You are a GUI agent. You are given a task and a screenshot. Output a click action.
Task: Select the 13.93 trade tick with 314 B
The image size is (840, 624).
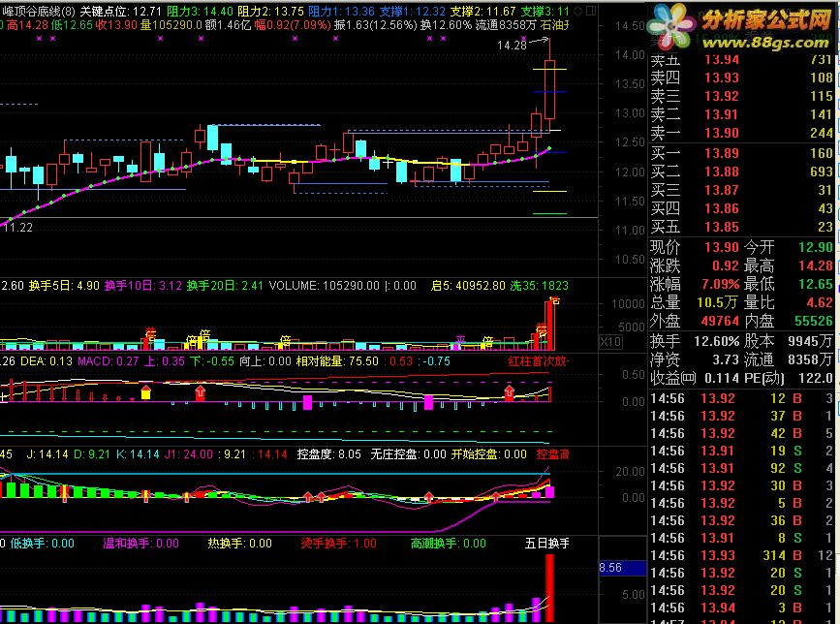coord(741,555)
